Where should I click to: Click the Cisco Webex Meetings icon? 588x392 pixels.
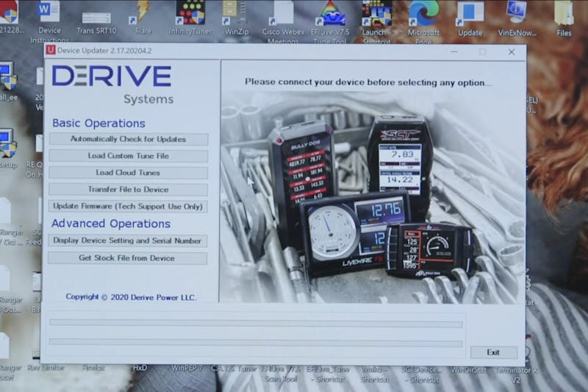283,13
